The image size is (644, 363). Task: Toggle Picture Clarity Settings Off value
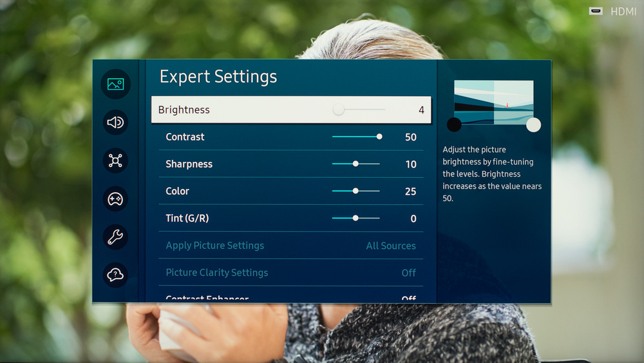(x=408, y=273)
